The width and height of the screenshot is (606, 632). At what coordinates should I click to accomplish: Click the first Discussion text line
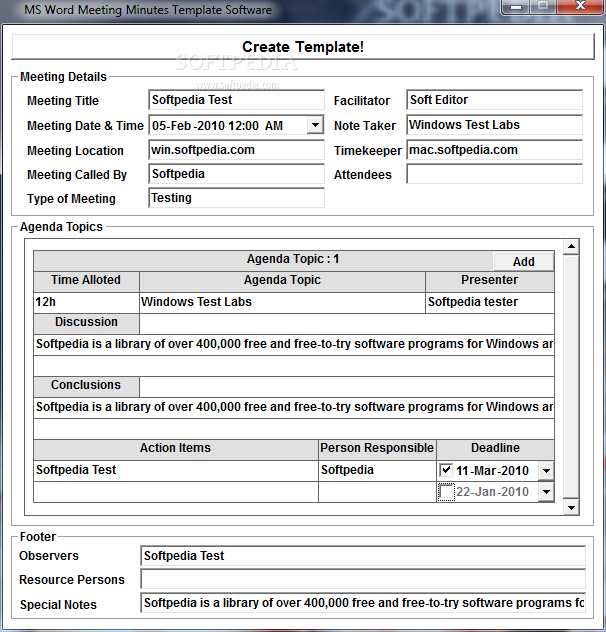[294, 345]
